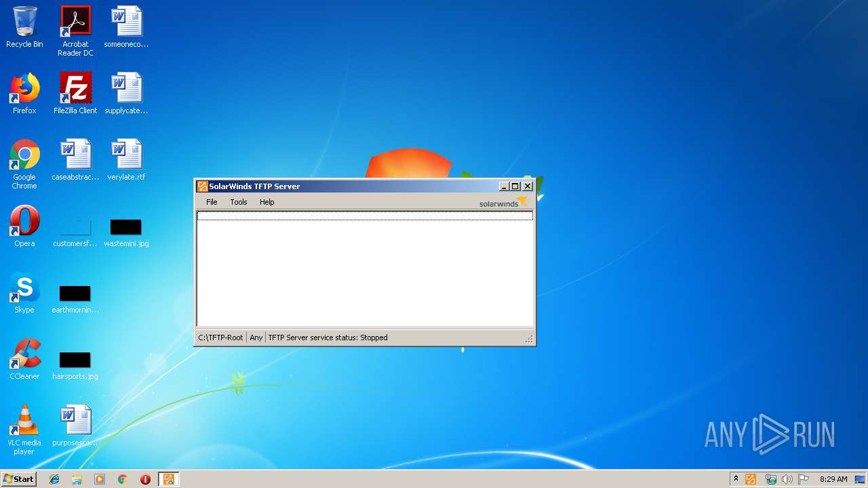Viewport: 868px width, 488px height.
Task: Click the Show desktop button
Action: (x=861, y=479)
